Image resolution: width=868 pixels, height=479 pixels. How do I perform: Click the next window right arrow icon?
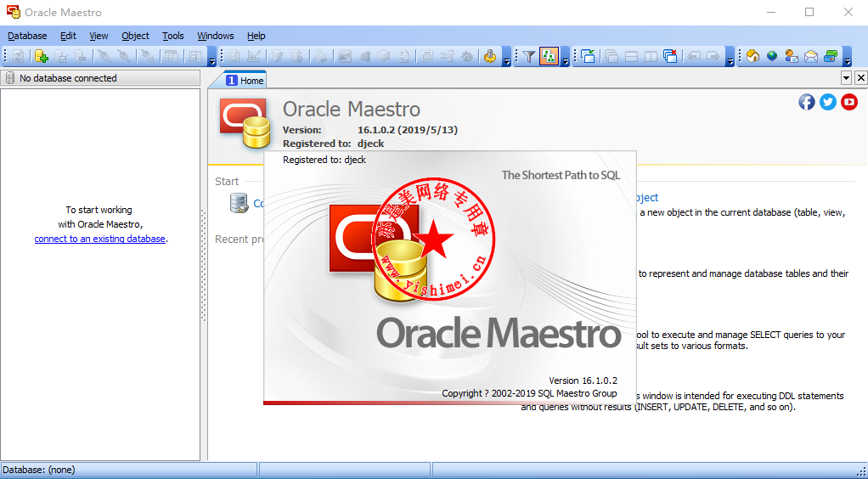(713, 56)
